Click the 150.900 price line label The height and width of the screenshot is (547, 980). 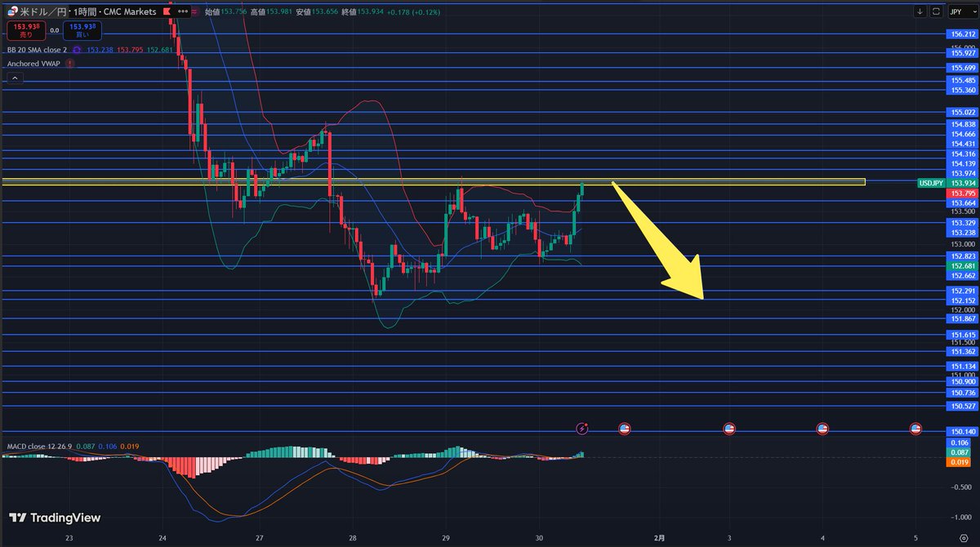961,381
